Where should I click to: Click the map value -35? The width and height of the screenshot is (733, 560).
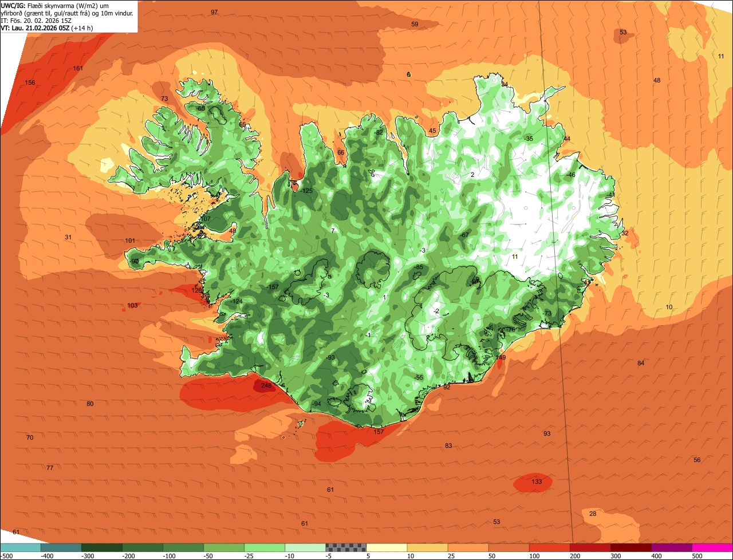click(x=528, y=139)
